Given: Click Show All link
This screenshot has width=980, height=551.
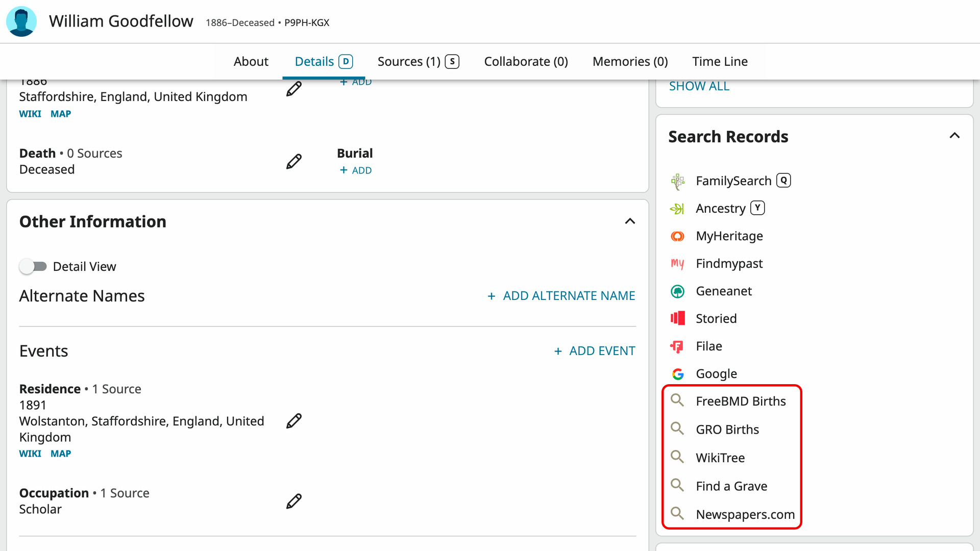Looking at the screenshot, I should point(699,86).
